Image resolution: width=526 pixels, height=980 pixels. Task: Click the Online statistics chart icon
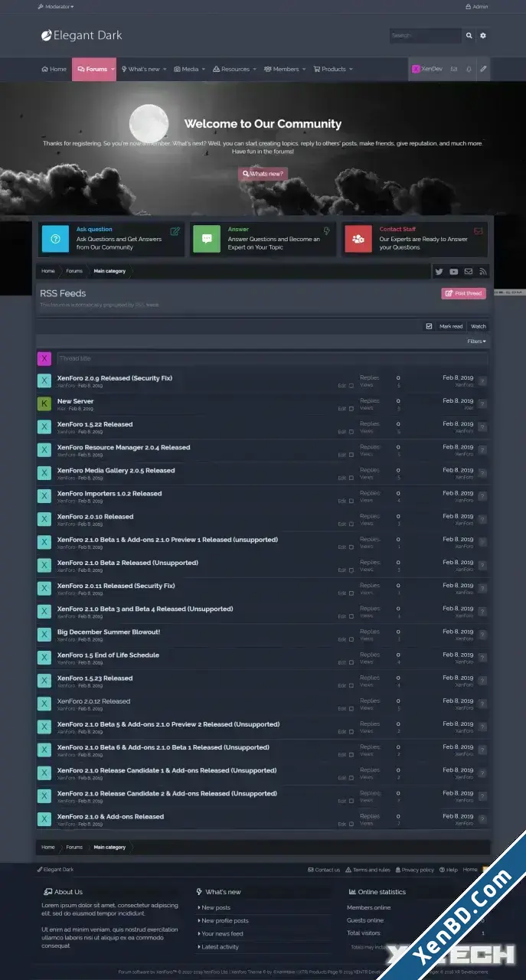352,892
